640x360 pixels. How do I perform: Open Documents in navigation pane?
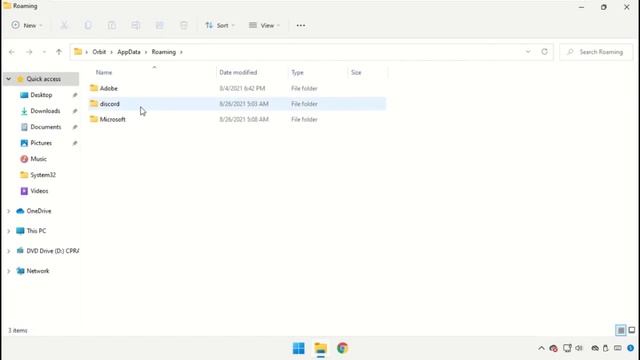click(46, 127)
